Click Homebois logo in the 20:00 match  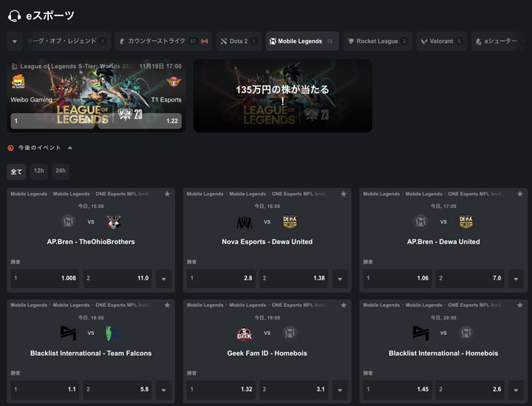466,333
